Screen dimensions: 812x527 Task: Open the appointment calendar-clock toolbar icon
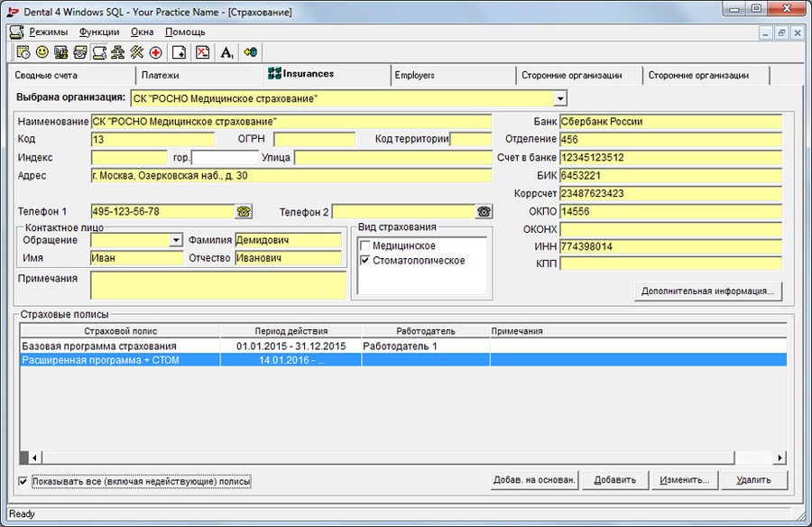click(x=23, y=52)
